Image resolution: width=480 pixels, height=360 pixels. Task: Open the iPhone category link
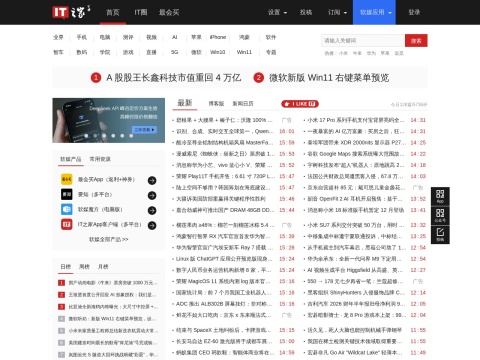pyautogui.click(x=218, y=37)
